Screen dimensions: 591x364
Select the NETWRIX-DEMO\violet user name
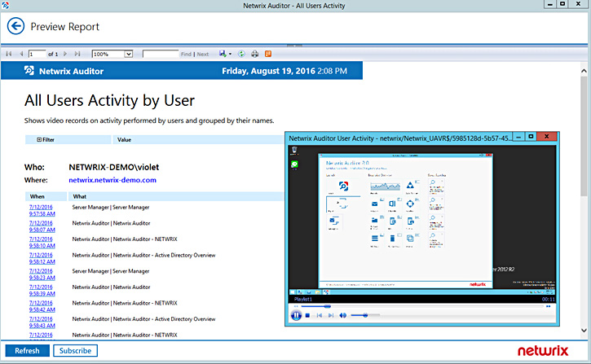tap(114, 167)
